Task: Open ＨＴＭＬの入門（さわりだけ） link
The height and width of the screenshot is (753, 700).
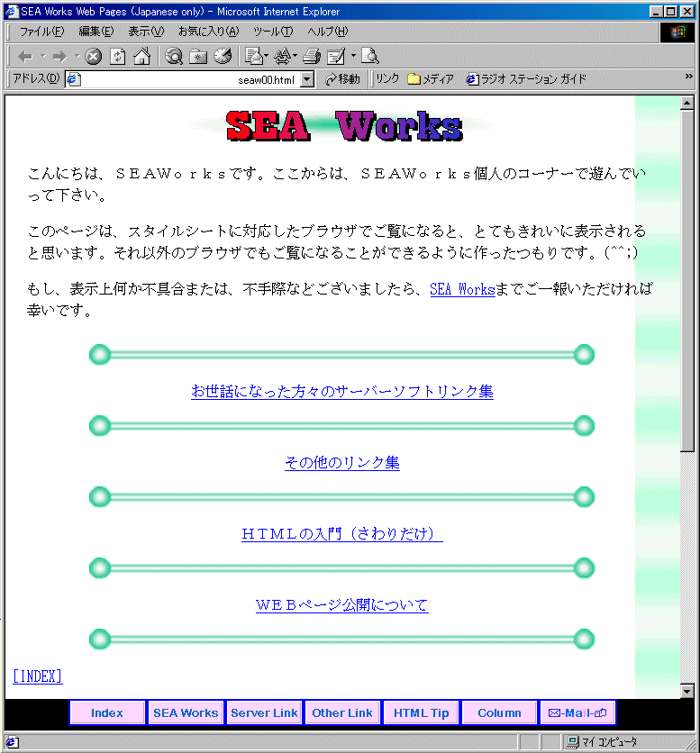Action: pyautogui.click(x=342, y=533)
